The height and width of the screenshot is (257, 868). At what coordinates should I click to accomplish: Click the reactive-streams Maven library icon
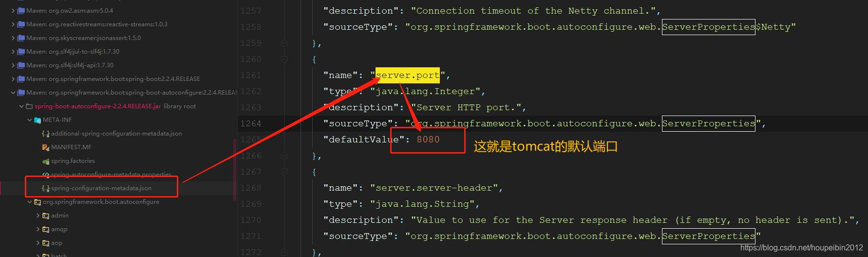(21, 24)
